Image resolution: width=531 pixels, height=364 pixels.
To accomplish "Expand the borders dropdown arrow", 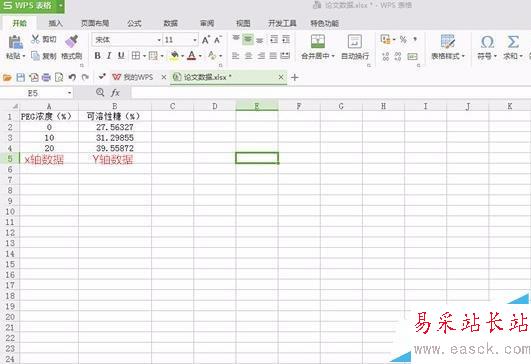I will (144, 56).
